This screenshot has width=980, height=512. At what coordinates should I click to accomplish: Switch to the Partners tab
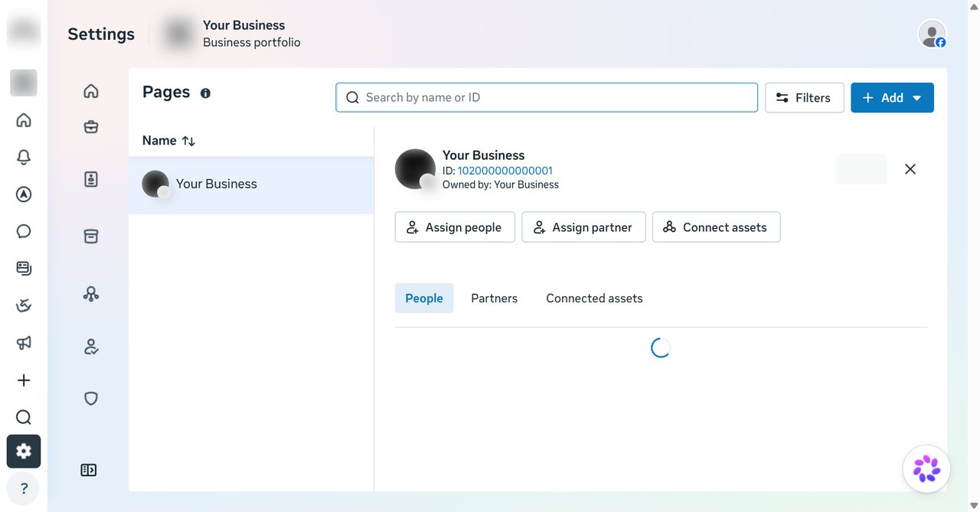tap(494, 298)
